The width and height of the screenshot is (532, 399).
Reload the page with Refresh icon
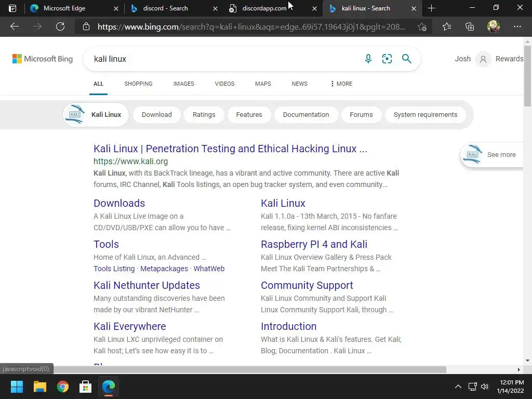click(x=60, y=26)
